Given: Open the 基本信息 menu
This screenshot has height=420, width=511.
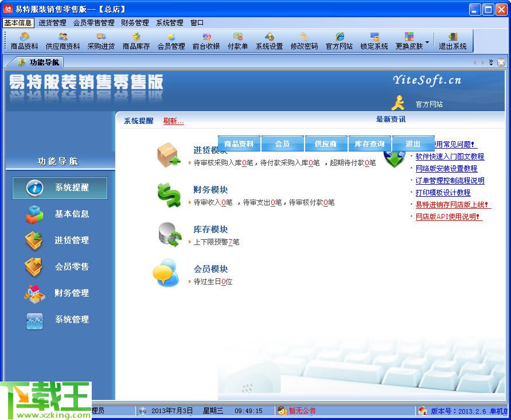Looking at the screenshot, I should (x=18, y=23).
